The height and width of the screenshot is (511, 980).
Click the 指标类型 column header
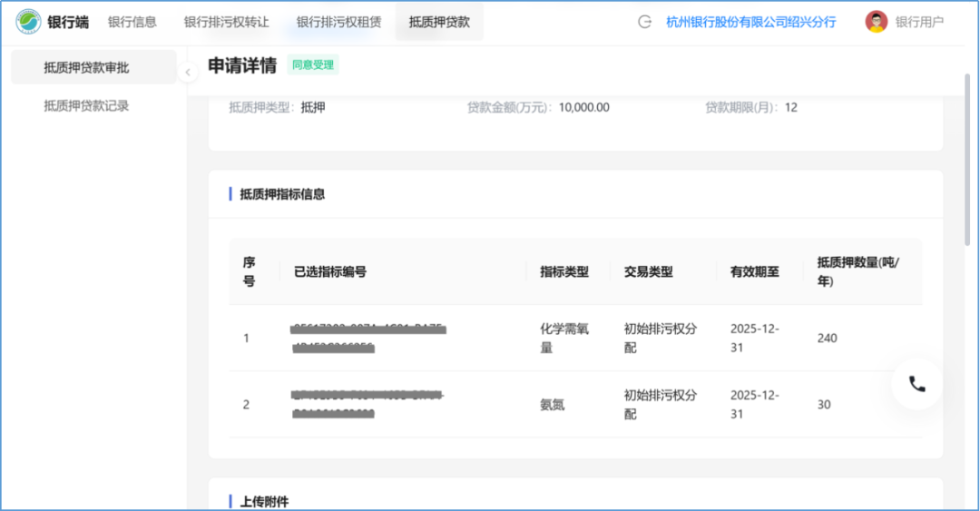564,271
